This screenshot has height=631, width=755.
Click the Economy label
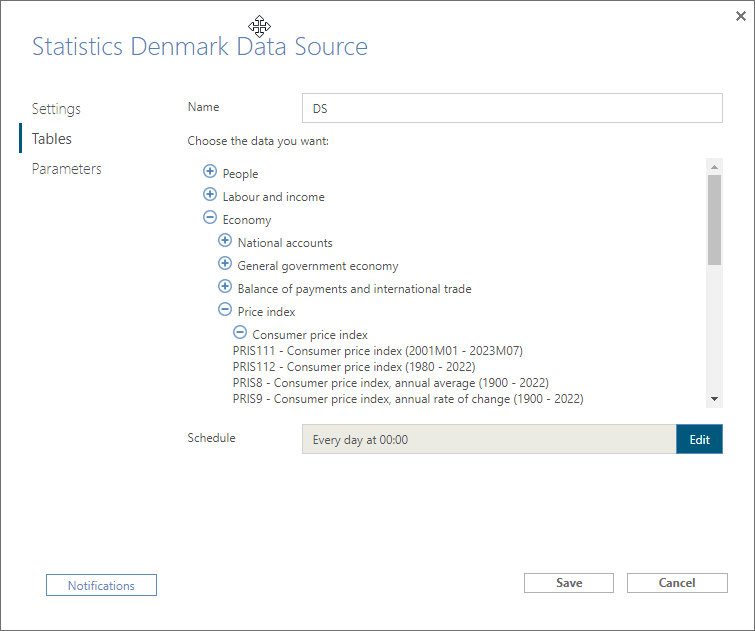[x=247, y=220]
